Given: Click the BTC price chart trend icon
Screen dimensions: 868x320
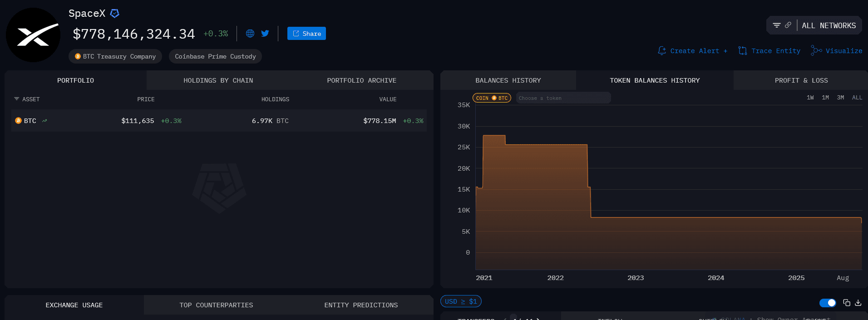Looking at the screenshot, I should click(x=44, y=121).
